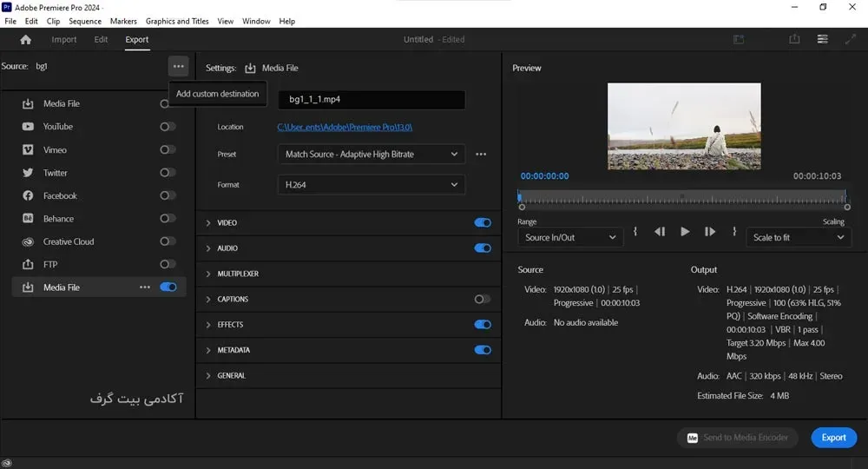Expand the AUDIO settings section
868x469 pixels.
(208, 248)
